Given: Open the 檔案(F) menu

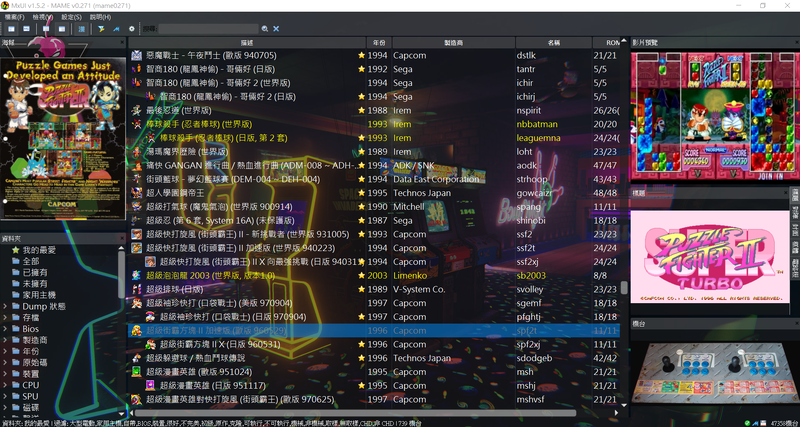Looking at the screenshot, I should (14, 17).
